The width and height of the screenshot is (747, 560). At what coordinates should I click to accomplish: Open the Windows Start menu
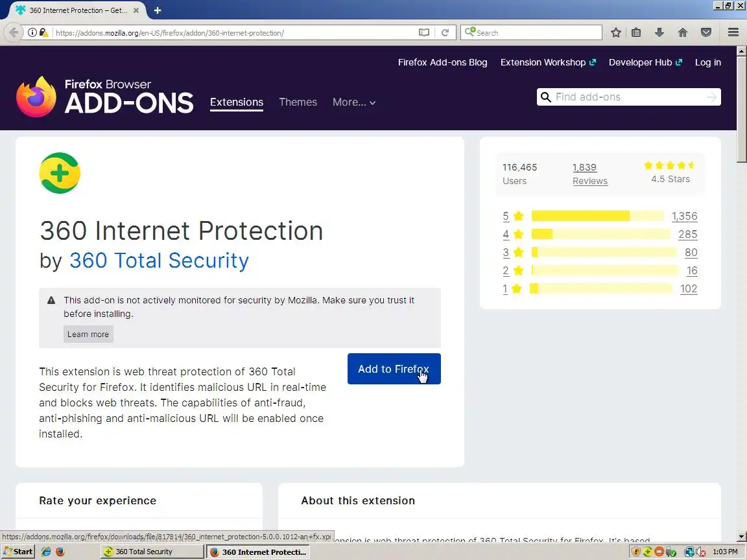click(18, 552)
